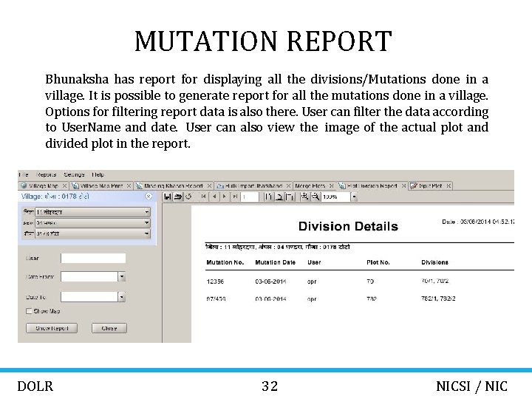Click the Division Details report title
Image resolution: width=532 pixels, height=399 pixels.
[x=348, y=226]
